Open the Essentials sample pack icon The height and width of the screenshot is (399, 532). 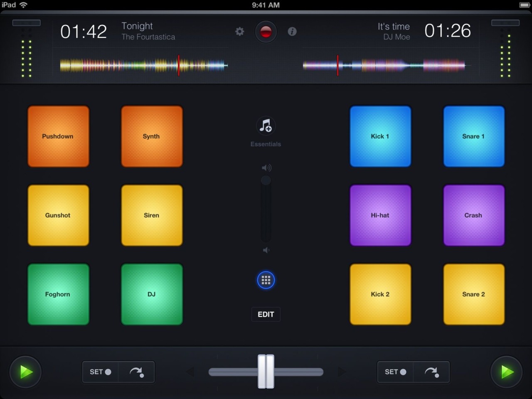[x=266, y=126]
